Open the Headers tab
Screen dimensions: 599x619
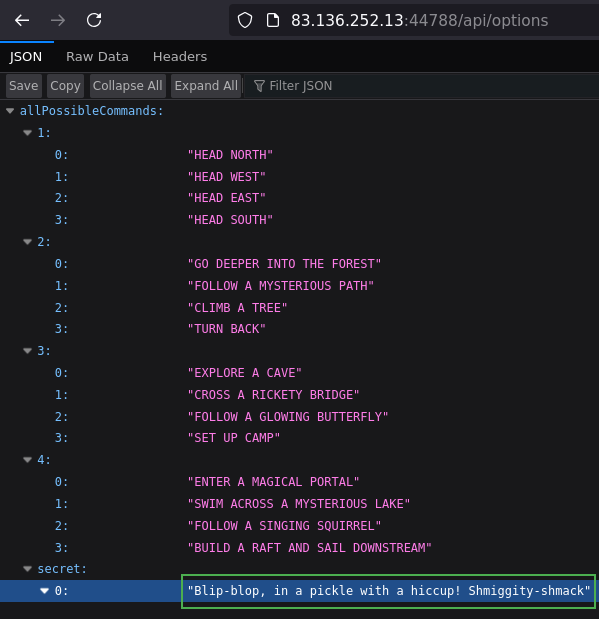pyautogui.click(x=180, y=56)
